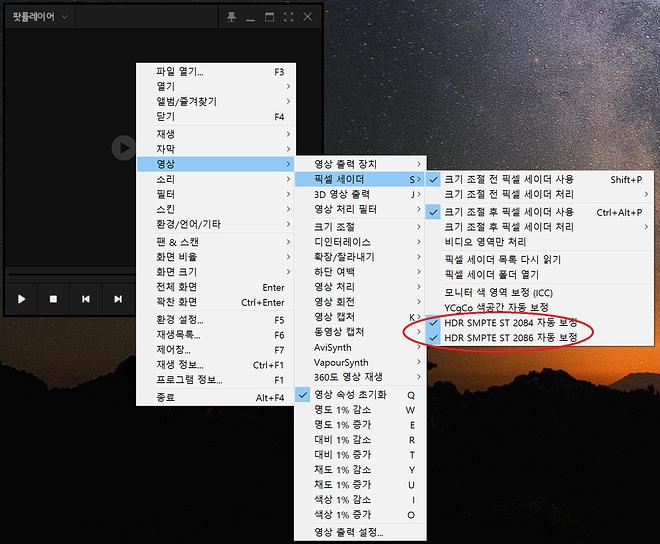Open the 재생 submenu

(216, 134)
